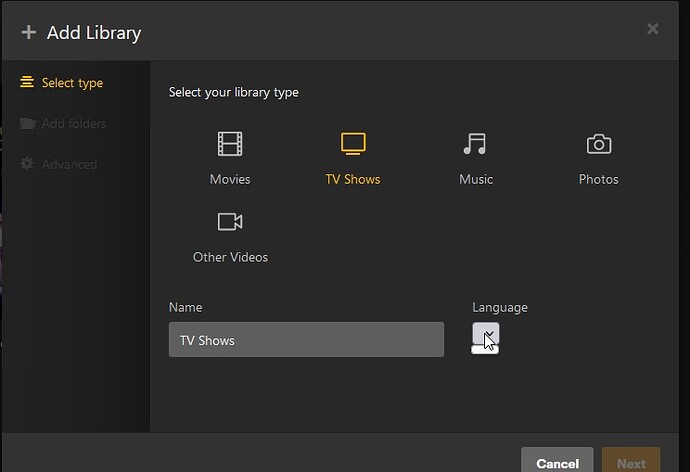Select the TV Shows monitor icon

click(x=353, y=143)
